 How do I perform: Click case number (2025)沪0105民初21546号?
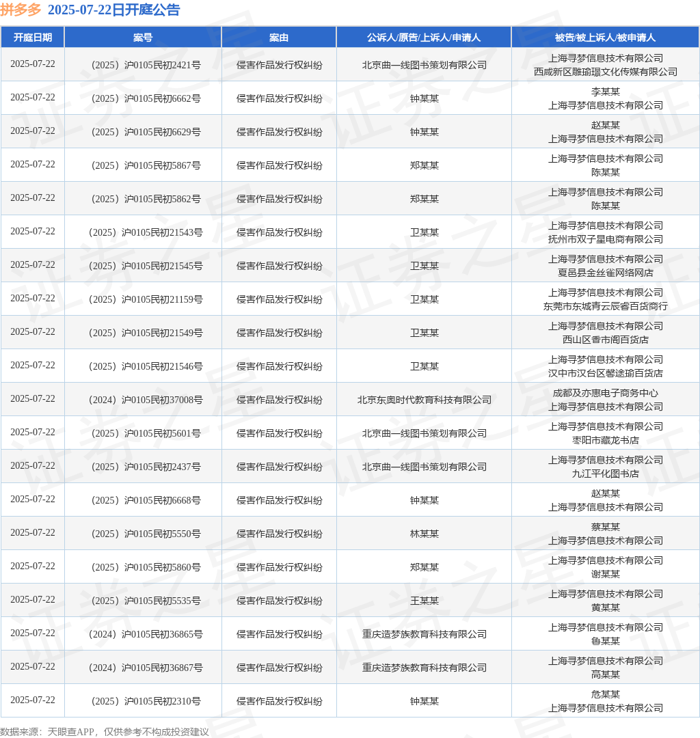click(x=146, y=366)
